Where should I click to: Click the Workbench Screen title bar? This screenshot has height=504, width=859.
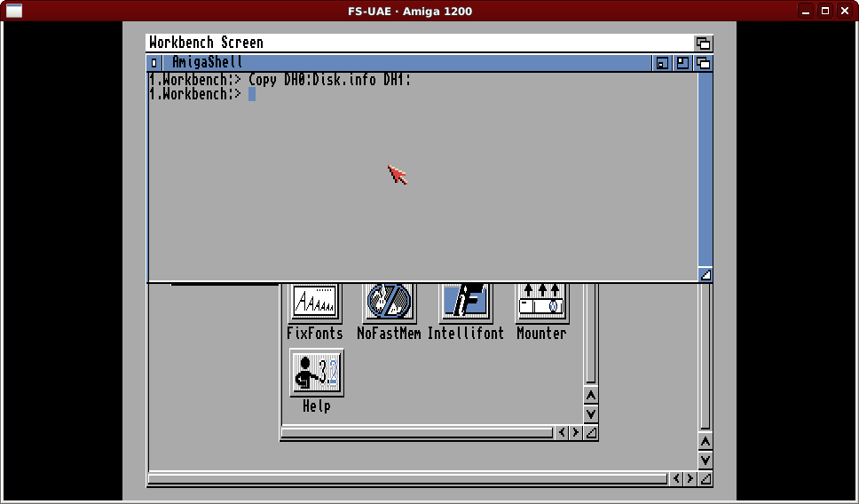coord(420,43)
